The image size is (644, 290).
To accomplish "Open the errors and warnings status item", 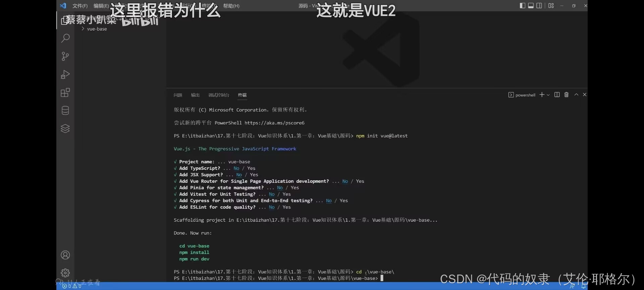I will pyautogui.click(x=72, y=286).
